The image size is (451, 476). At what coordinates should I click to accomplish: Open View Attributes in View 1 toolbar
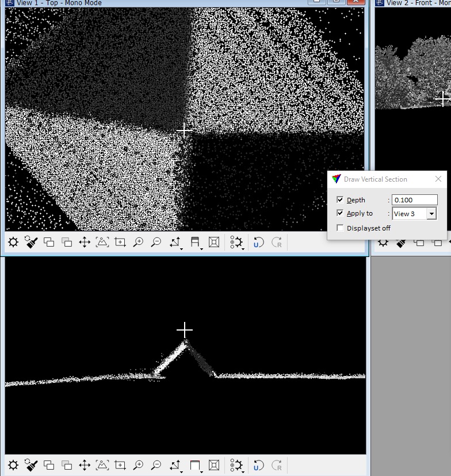[13, 242]
